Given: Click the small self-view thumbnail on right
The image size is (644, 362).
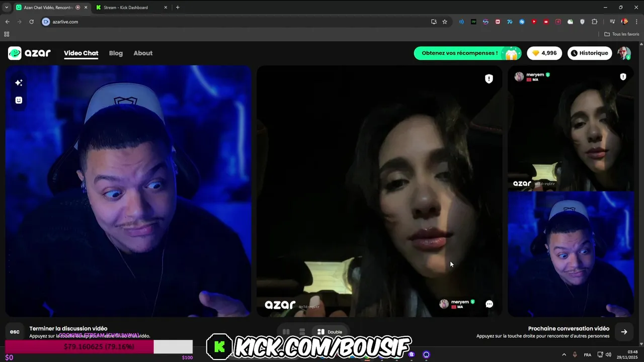Looking at the screenshot, I should (571, 254).
